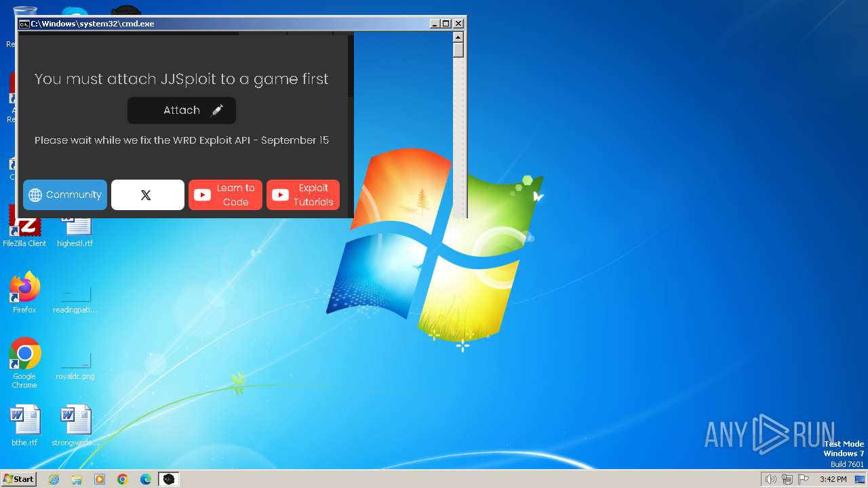Select the strongwindo... desktop document
This screenshot has height=488, width=868.
pyautogui.click(x=75, y=426)
